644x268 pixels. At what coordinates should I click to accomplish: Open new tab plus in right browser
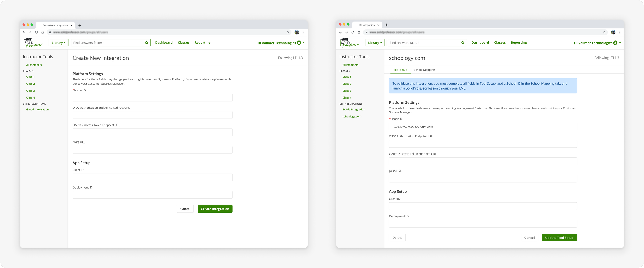tap(386, 25)
